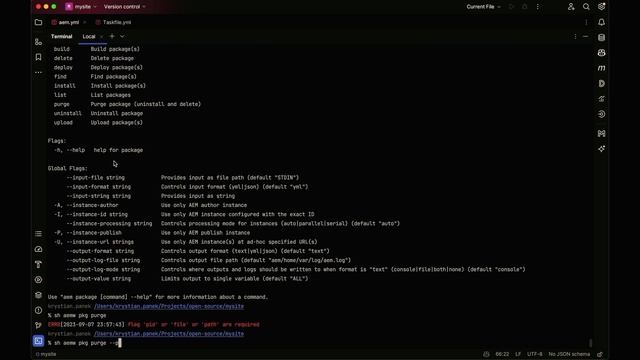Open the D-shaped tool window icon
Screen dimensions: 640x360
coord(601,83)
